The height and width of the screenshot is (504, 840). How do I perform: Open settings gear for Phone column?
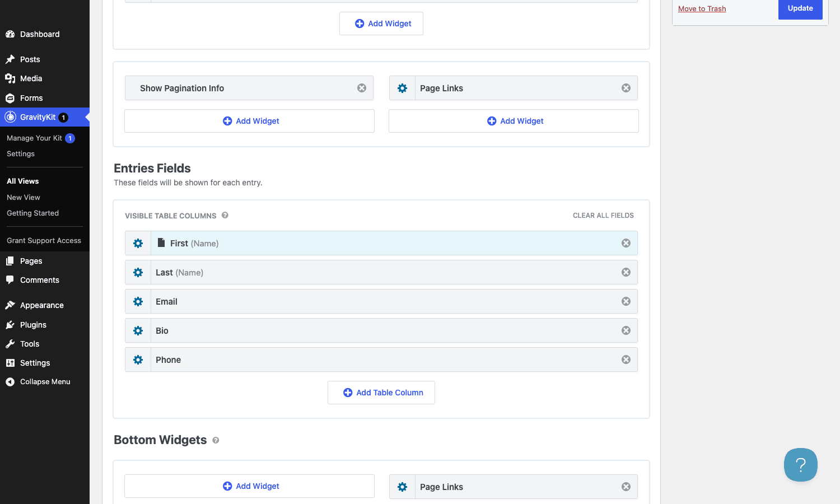(138, 360)
